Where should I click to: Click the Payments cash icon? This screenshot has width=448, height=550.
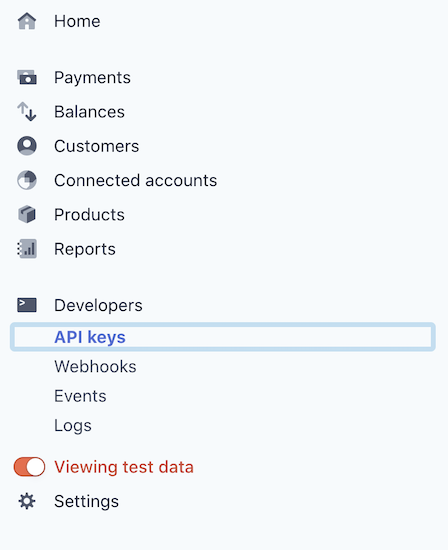coord(27,77)
